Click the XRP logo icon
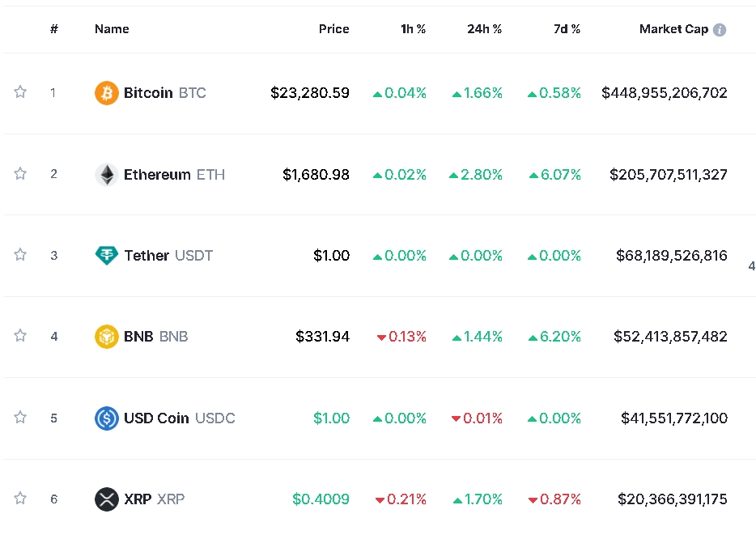The width and height of the screenshot is (756, 535). coord(107,499)
